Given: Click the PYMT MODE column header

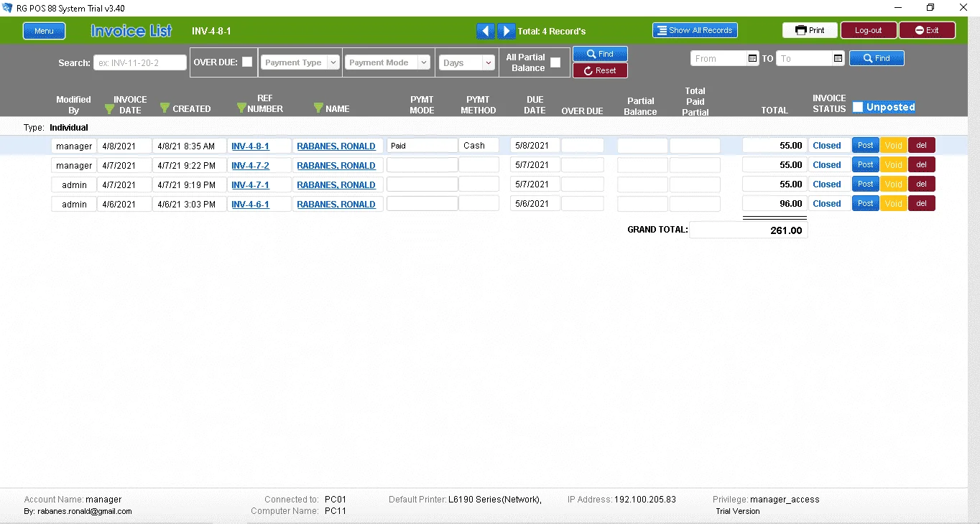Looking at the screenshot, I should 422,105.
